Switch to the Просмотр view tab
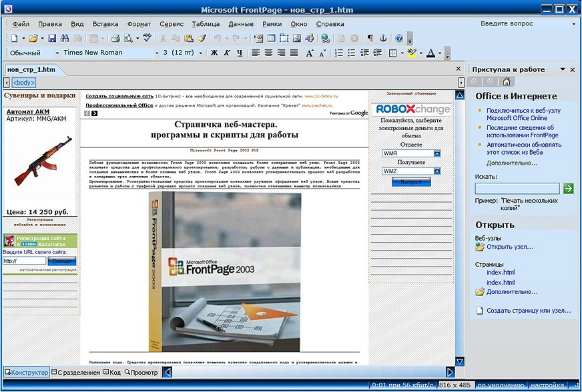Image resolution: width=582 pixels, height=392 pixels. pos(141,373)
